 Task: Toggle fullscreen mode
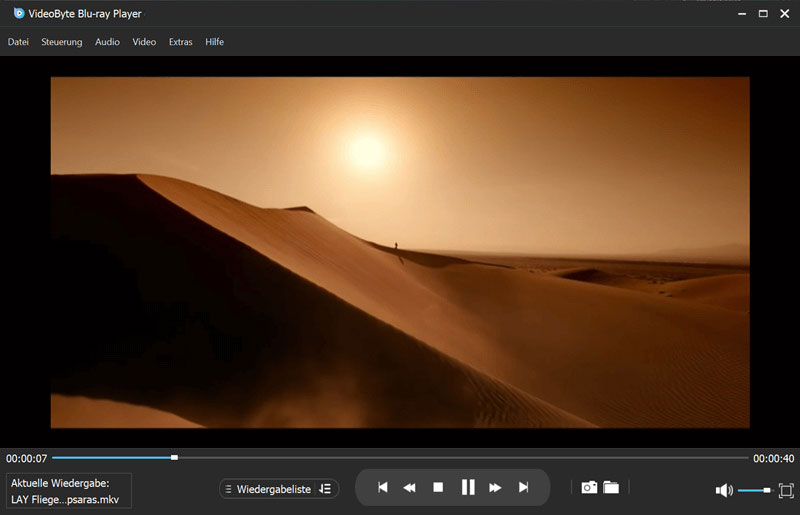786,490
